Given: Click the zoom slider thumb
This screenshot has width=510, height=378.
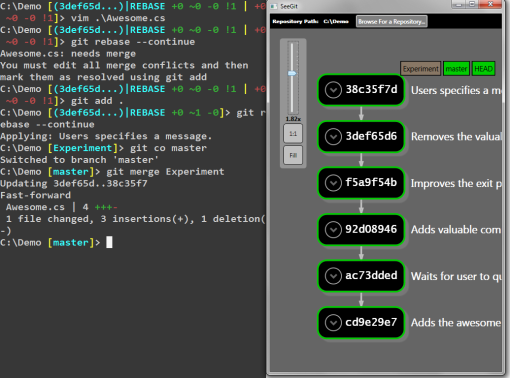Looking at the screenshot, I should coord(292,73).
